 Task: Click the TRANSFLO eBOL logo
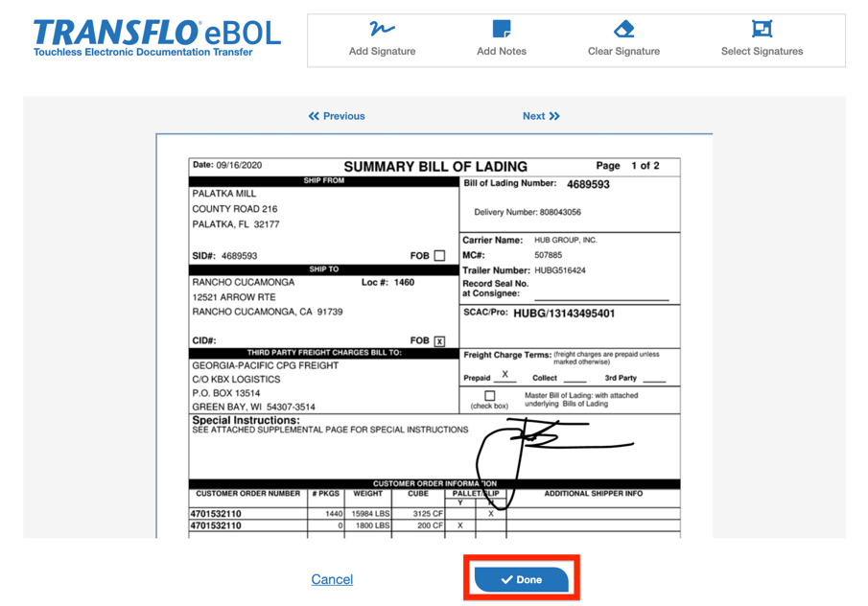click(157, 37)
